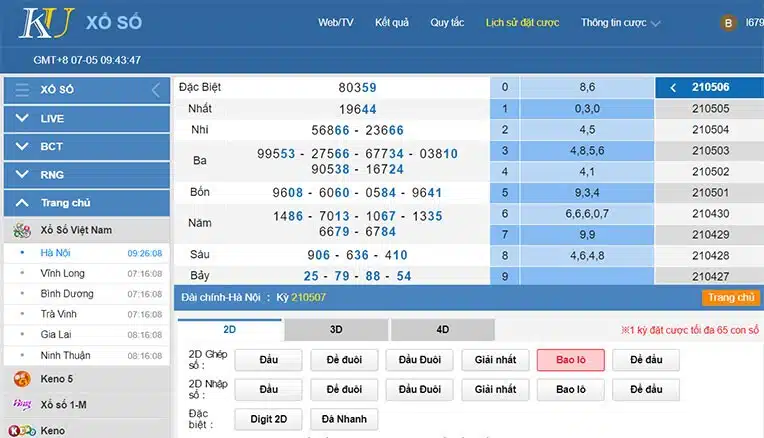Screen dimensions: 764x438
Task: Select draw date 210428
Action: tap(710, 255)
